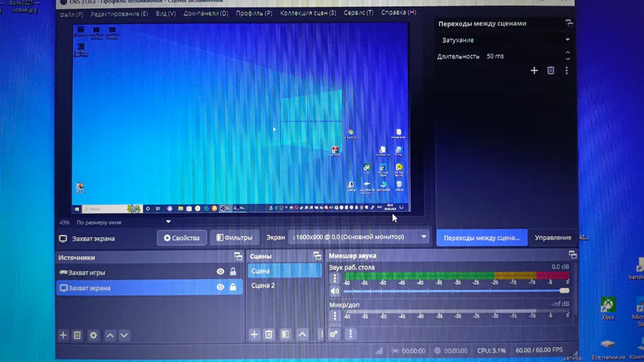The width and height of the screenshot is (644, 362).
Task: Mute Звук раб. стола speaker icon
Action: (x=335, y=291)
